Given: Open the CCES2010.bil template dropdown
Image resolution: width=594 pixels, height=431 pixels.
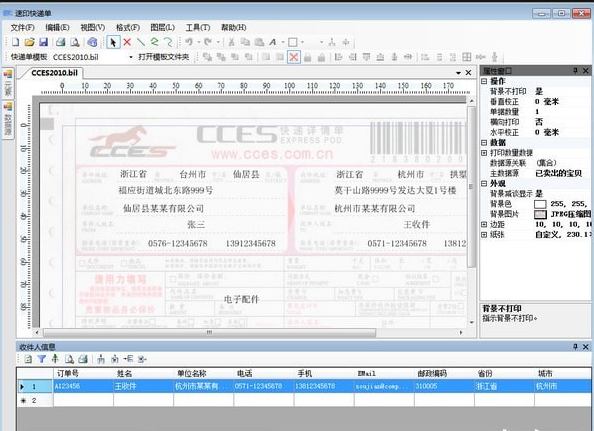Looking at the screenshot, I should 131,57.
